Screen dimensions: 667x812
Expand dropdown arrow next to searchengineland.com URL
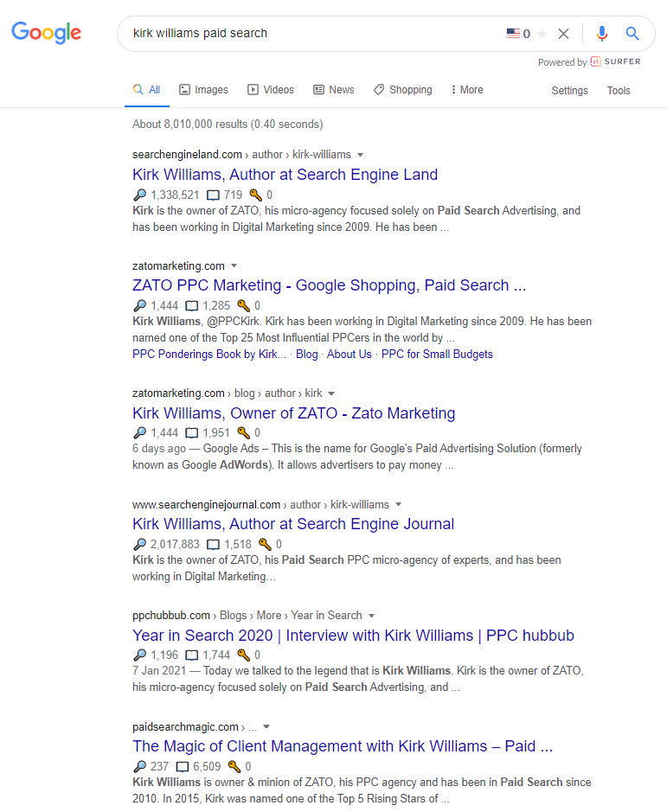tap(360, 155)
